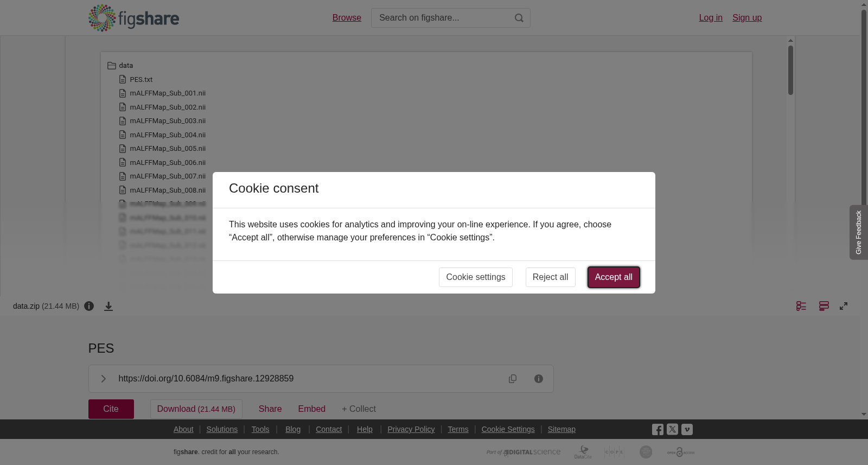Click the Log in link
868x465 pixels.
pos(711,18)
